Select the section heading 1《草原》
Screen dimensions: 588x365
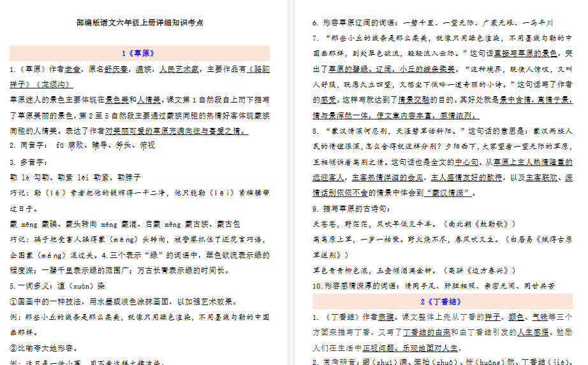138,54
